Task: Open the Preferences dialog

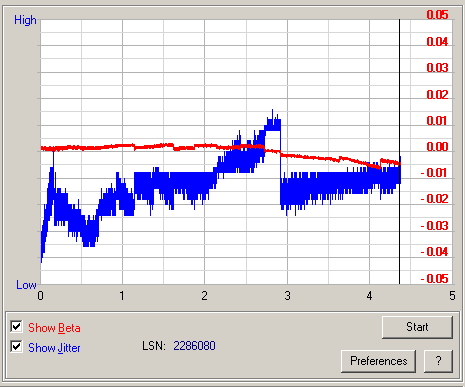Action: click(378, 361)
